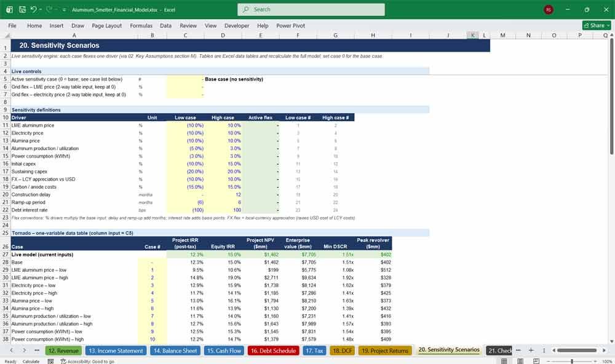Open the Help ribbon tab
Viewport: 615px width, 364px height.
(x=263, y=25)
